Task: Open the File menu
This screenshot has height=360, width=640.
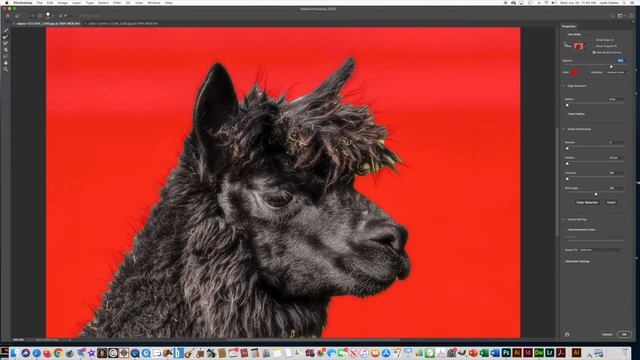Action: coord(39,2)
